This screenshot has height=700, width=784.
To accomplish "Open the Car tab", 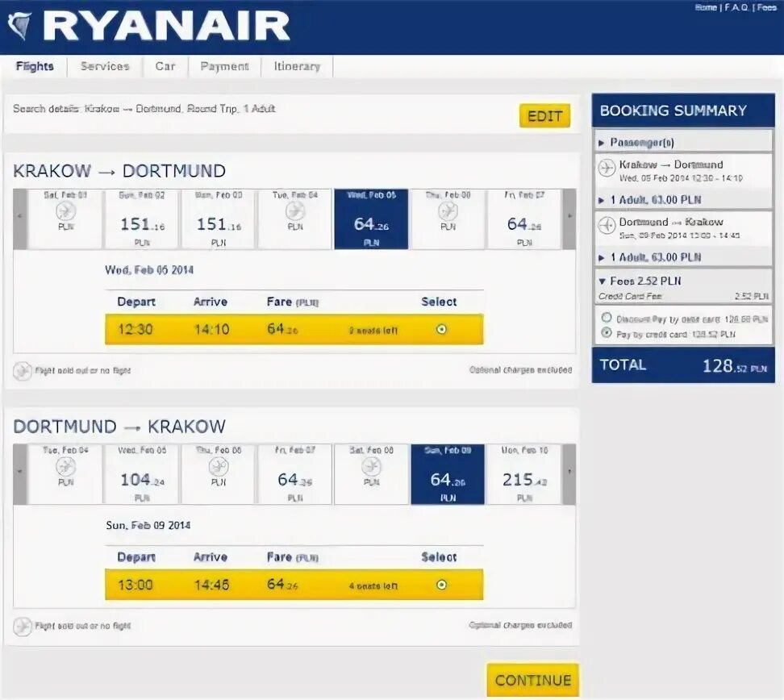I will coord(165,66).
